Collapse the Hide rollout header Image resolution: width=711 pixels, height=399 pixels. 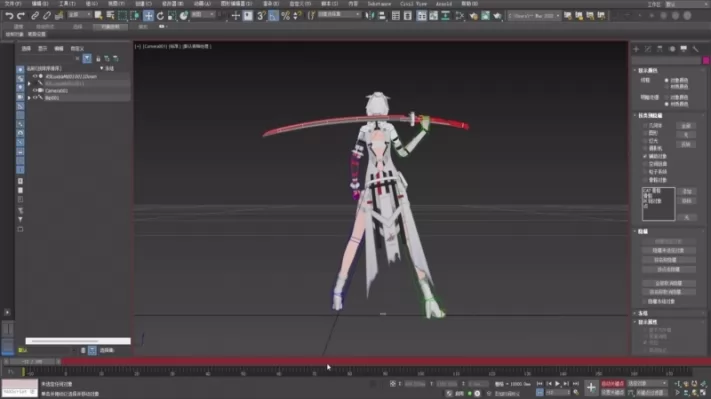point(643,231)
